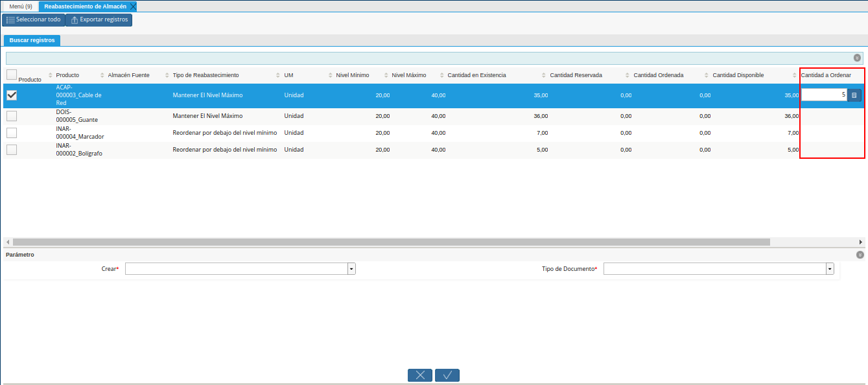Click the Exportar registros button
The height and width of the screenshot is (385, 868).
[x=99, y=19]
